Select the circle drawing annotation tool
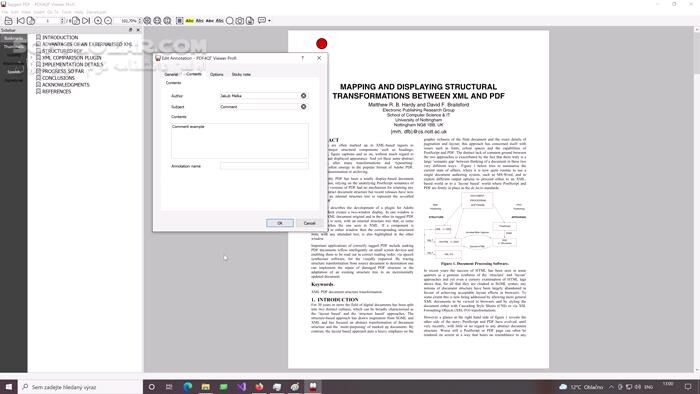Viewport: 700px width, 394px height. click(229, 21)
